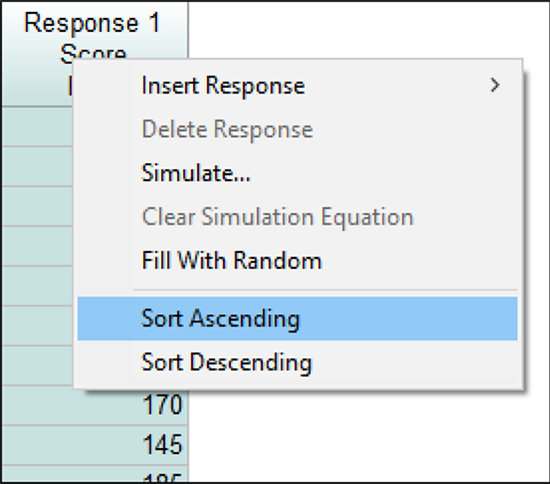Select the fifth cell beneath the column header
This screenshot has height=484, width=550.
(37, 286)
